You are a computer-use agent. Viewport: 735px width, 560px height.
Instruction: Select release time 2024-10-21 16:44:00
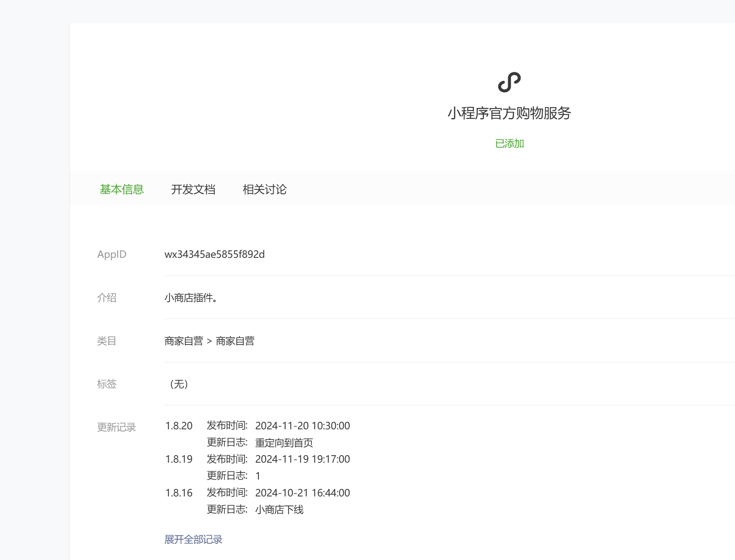pos(303,493)
